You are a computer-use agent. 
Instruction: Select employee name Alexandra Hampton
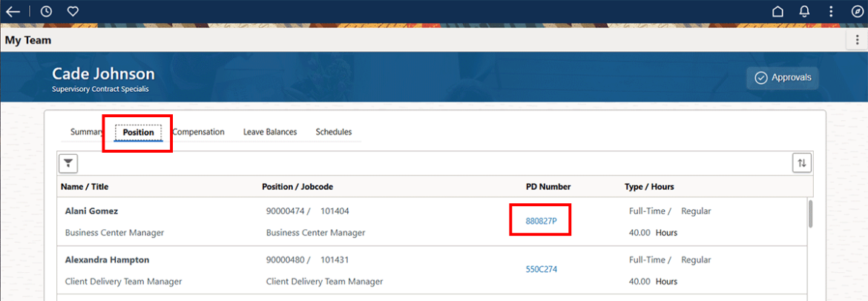click(107, 260)
